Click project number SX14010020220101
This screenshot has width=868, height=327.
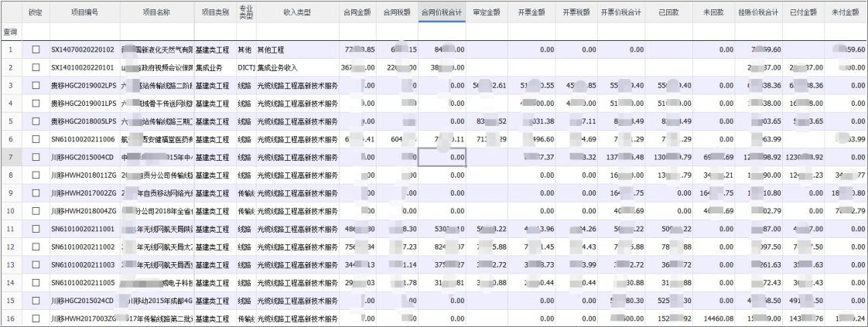pyautogui.click(x=83, y=67)
